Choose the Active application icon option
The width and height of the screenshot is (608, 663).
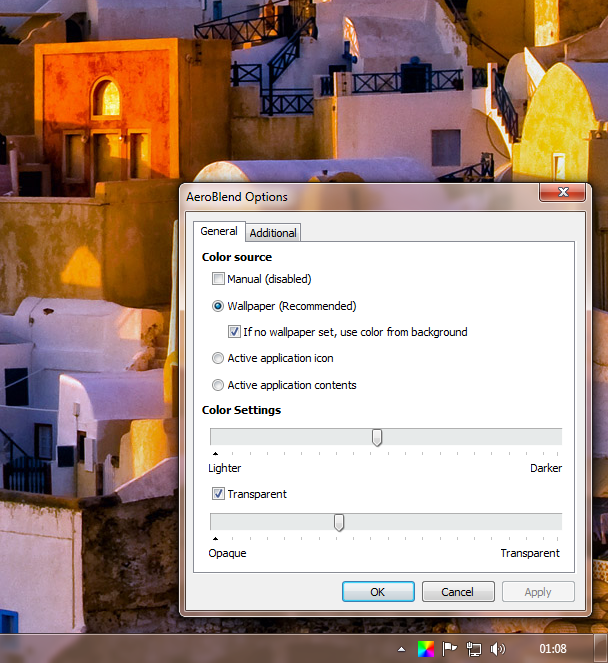click(x=218, y=358)
